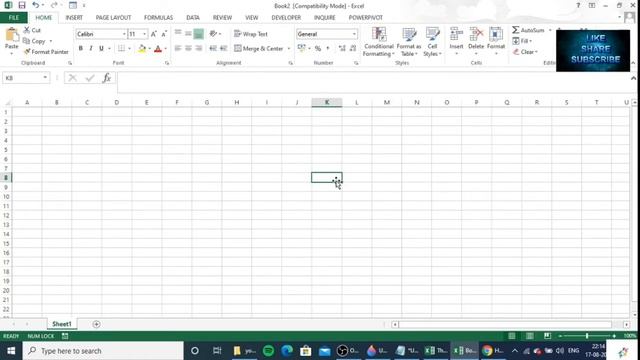Toggle Italic formatting
This screenshot has width=640, height=360.
91,49
